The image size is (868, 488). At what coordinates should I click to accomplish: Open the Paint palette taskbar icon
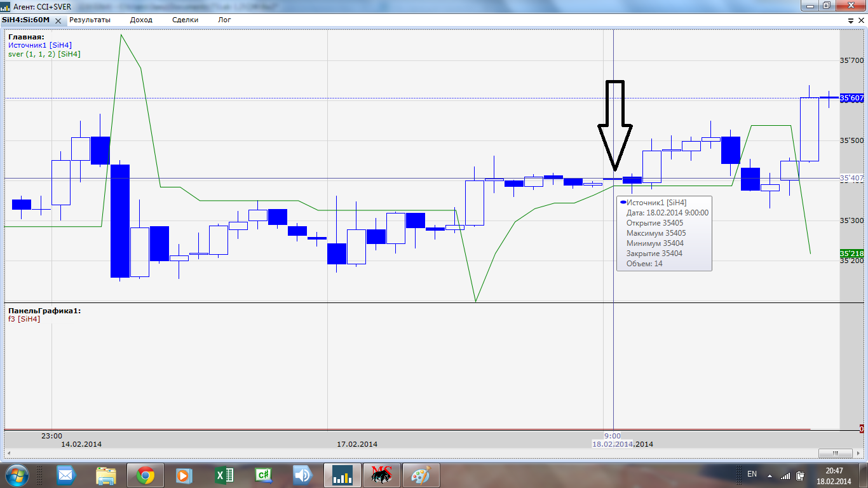point(421,475)
